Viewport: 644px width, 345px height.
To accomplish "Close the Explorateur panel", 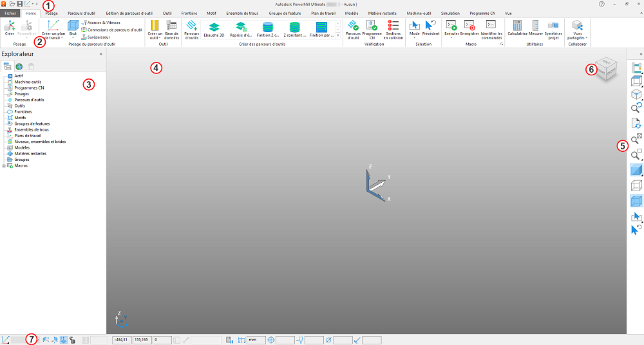I will click(x=101, y=54).
